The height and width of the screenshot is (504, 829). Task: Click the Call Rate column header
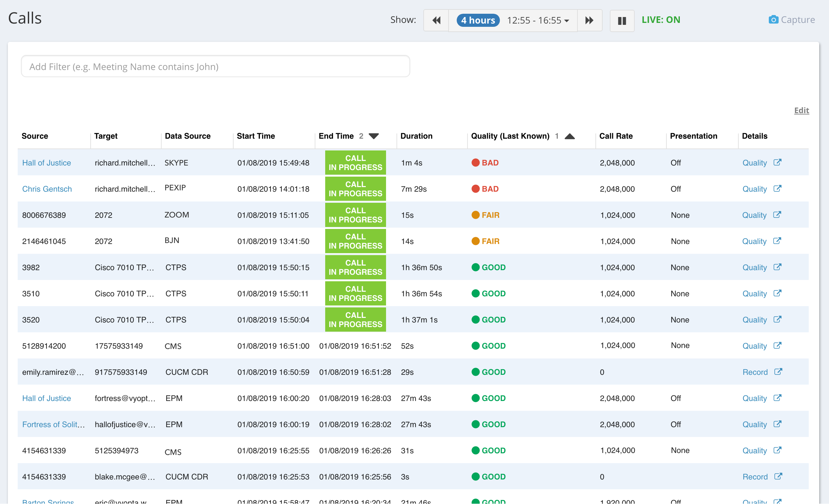[616, 136]
